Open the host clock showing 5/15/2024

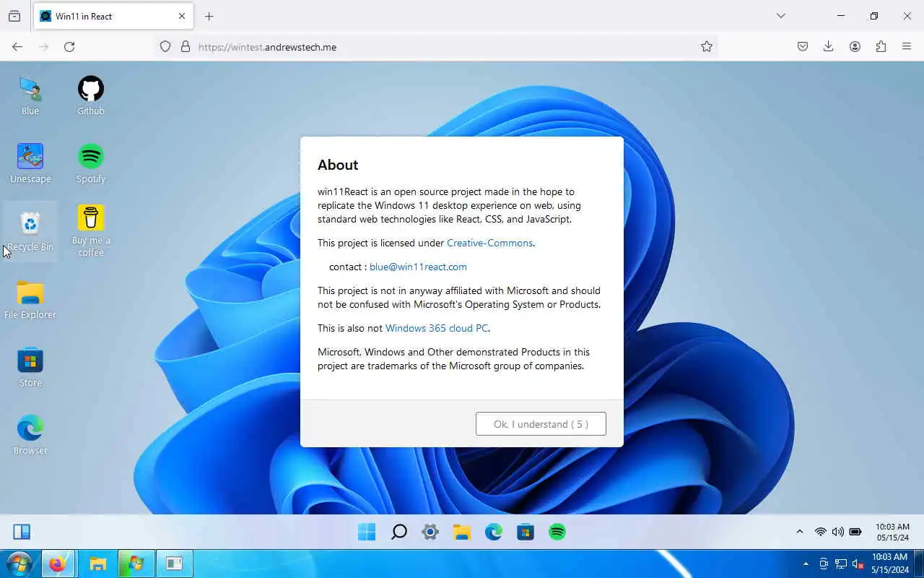point(889,564)
